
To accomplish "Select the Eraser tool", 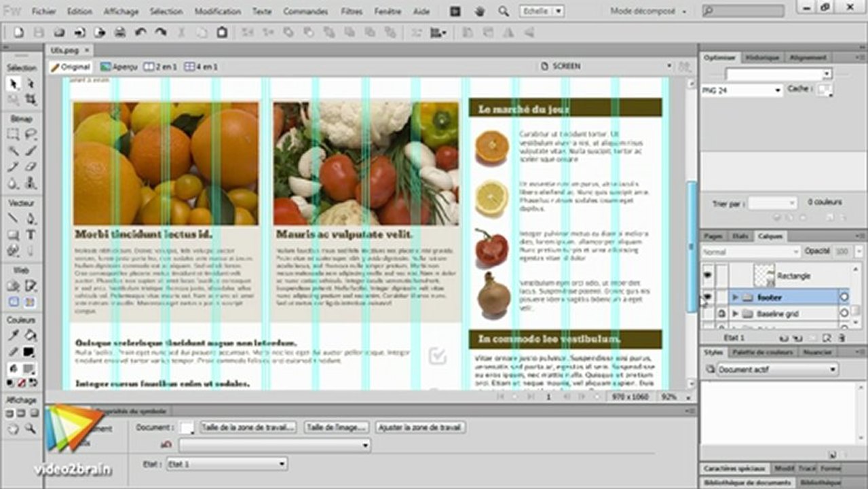I will coord(31,166).
